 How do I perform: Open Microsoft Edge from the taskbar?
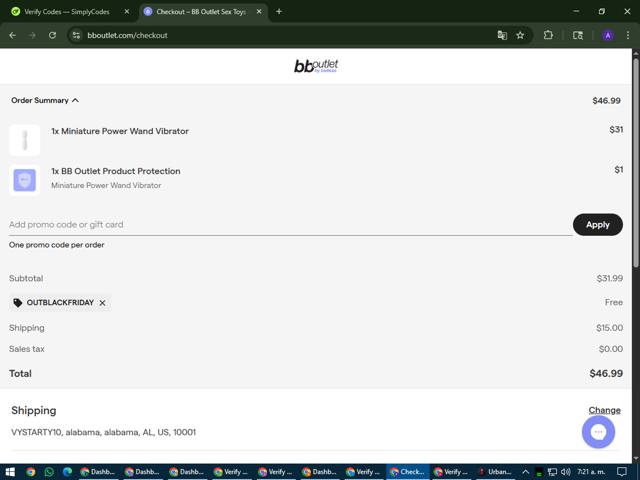click(67, 472)
